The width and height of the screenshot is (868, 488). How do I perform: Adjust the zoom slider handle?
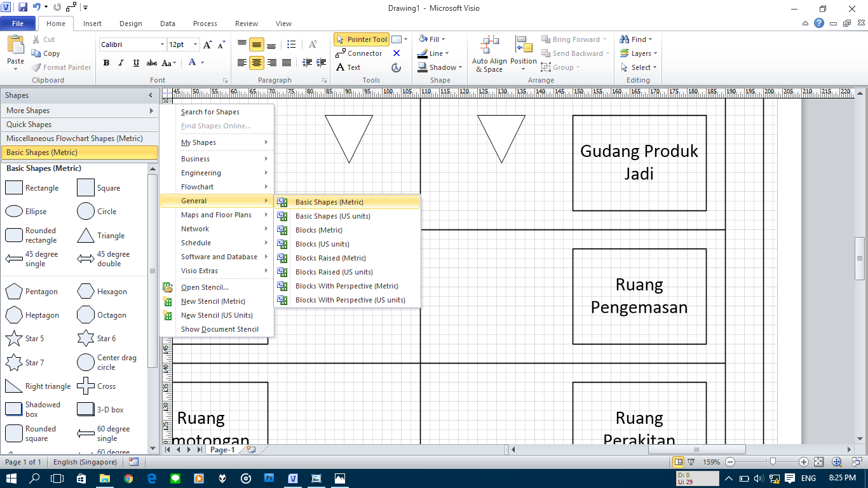772,462
